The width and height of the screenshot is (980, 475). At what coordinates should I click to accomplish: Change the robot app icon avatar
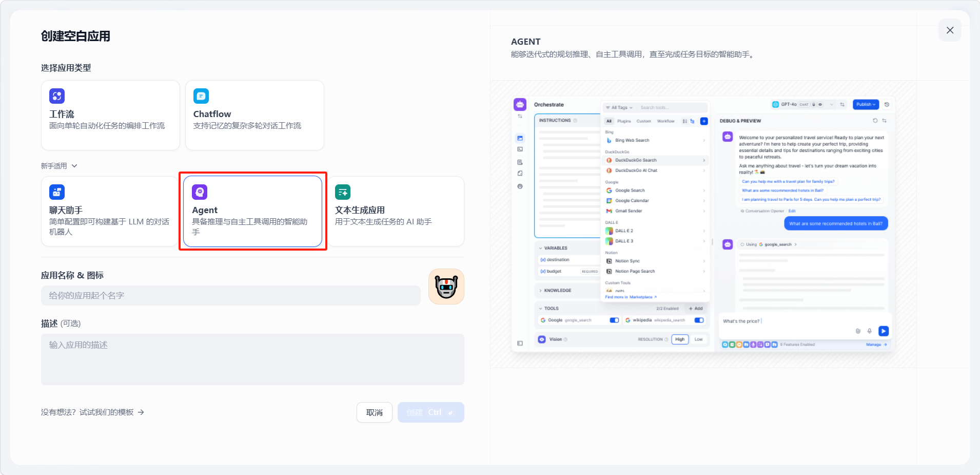446,287
